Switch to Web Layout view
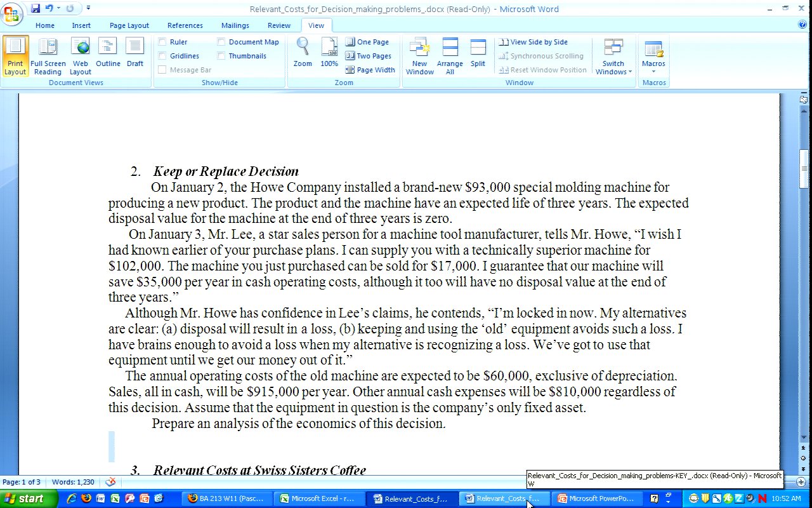The height and width of the screenshot is (508, 812). [81, 56]
